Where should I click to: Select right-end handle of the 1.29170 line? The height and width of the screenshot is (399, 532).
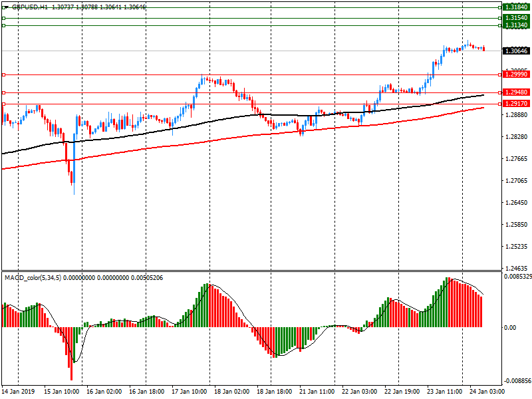click(500, 104)
